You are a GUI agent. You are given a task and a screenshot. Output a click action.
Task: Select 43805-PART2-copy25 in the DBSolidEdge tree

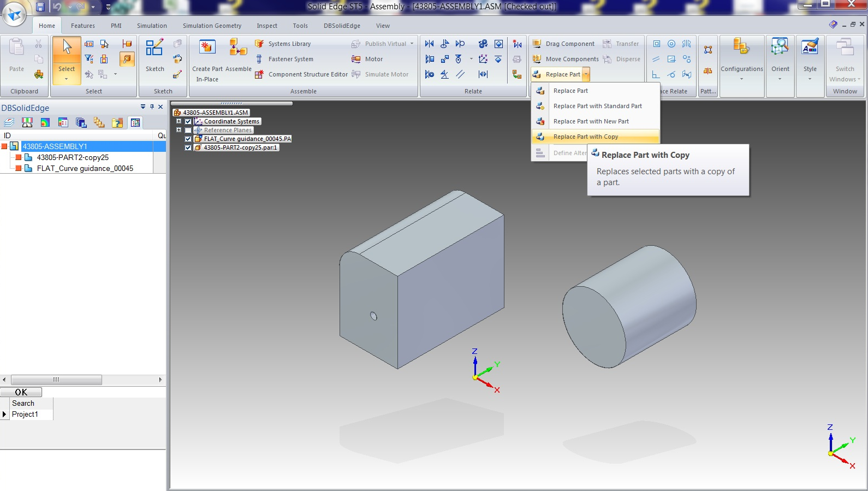(x=73, y=157)
